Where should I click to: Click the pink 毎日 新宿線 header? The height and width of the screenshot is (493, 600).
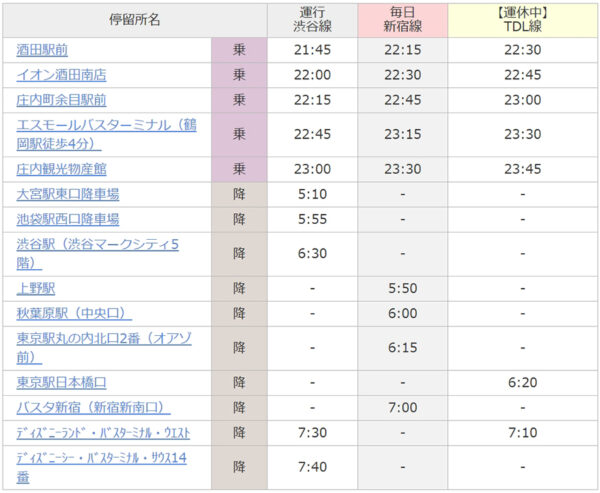pyautogui.click(x=402, y=20)
